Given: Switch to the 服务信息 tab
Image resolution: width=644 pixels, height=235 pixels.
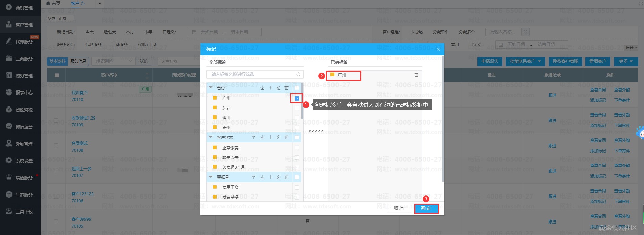Looking at the screenshot, I should 78,61.
